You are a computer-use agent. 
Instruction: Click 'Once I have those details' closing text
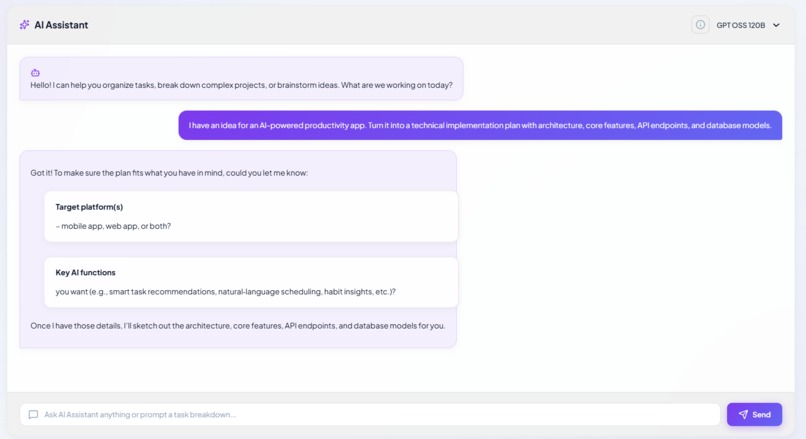(x=237, y=325)
